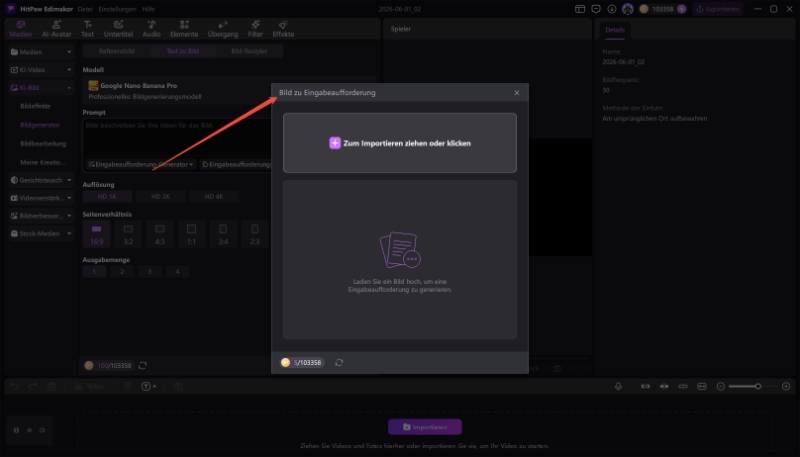Viewport: 800px width, 457px height.
Task: Select HD 4K resolution
Action: pyautogui.click(x=214, y=196)
